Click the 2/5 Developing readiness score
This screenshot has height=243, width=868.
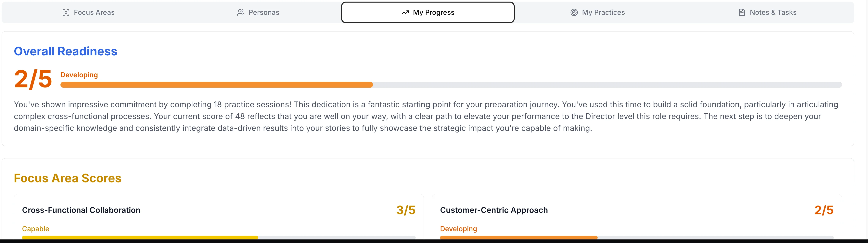pyautogui.click(x=33, y=79)
